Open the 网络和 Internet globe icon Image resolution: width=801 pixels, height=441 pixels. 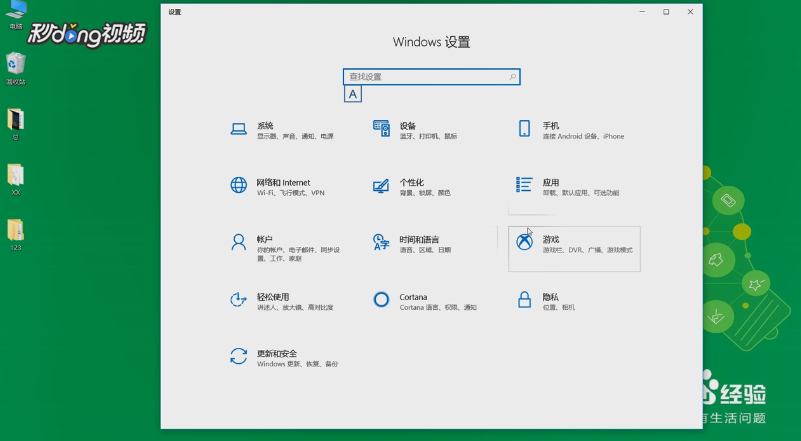[239, 185]
